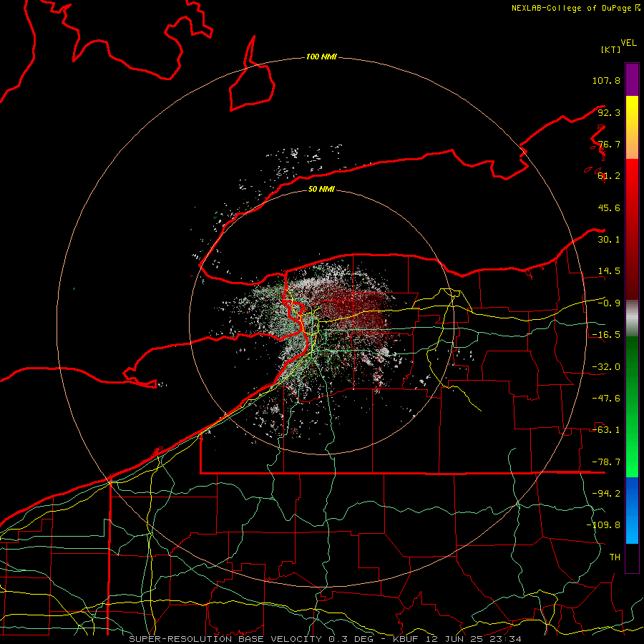Click the 50 NMI range ring label
This screenshot has width=644, height=644.
(321, 189)
